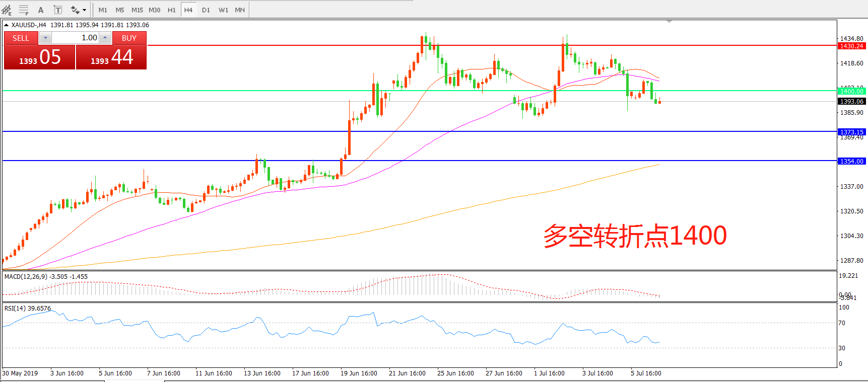Click the red 1430.24 price level label

[x=851, y=46]
